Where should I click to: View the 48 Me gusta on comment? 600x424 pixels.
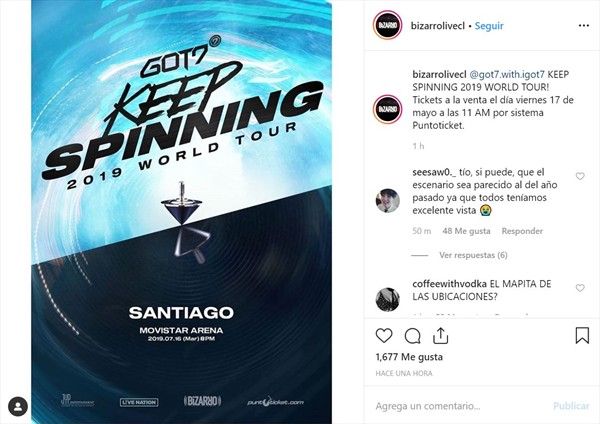pos(466,231)
